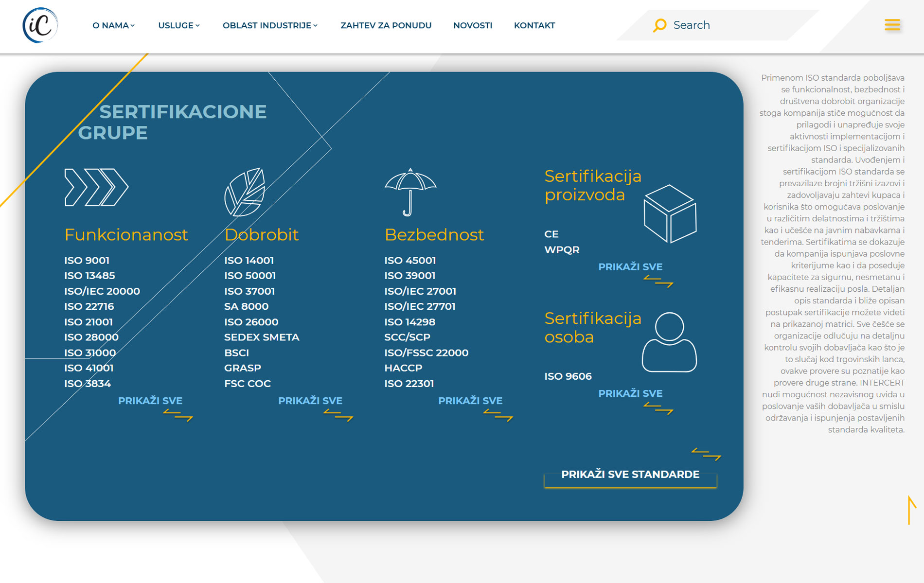Click arrows icon under Sertifikacija osoba link
This screenshot has height=583, width=924.
tap(658, 408)
